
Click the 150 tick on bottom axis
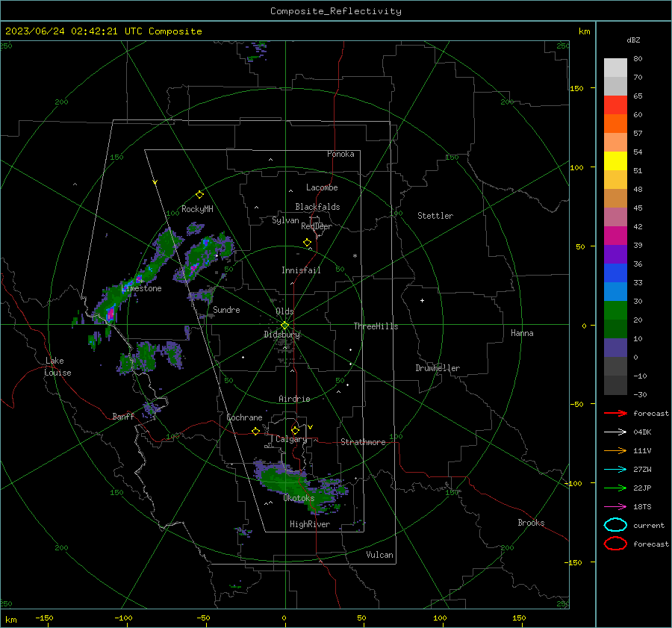519,618
